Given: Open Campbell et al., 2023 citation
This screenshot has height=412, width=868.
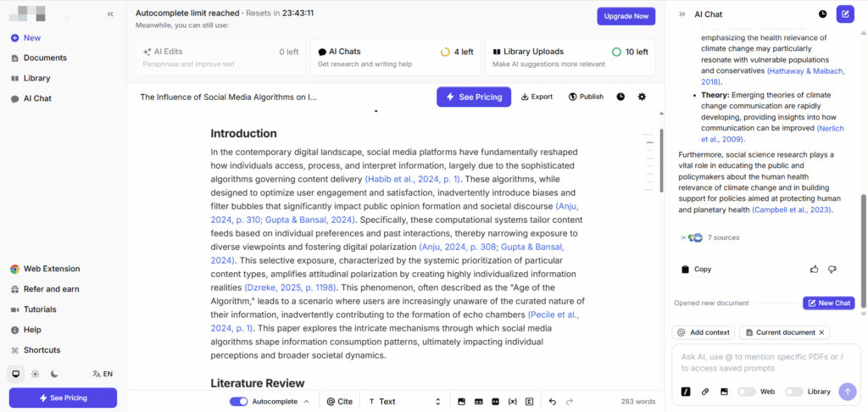Looking at the screenshot, I should [x=792, y=210].
